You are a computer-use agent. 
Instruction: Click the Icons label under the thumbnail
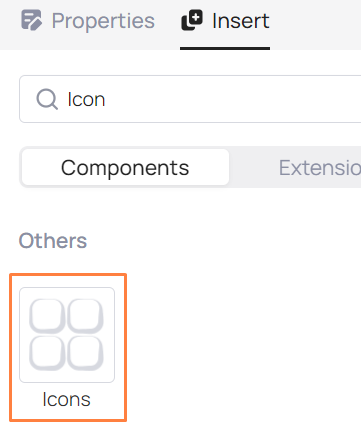(67, 399)
